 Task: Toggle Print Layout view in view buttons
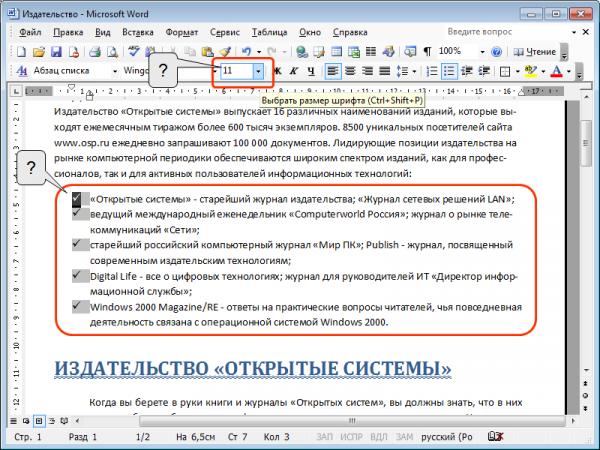[x=39, y=421]
